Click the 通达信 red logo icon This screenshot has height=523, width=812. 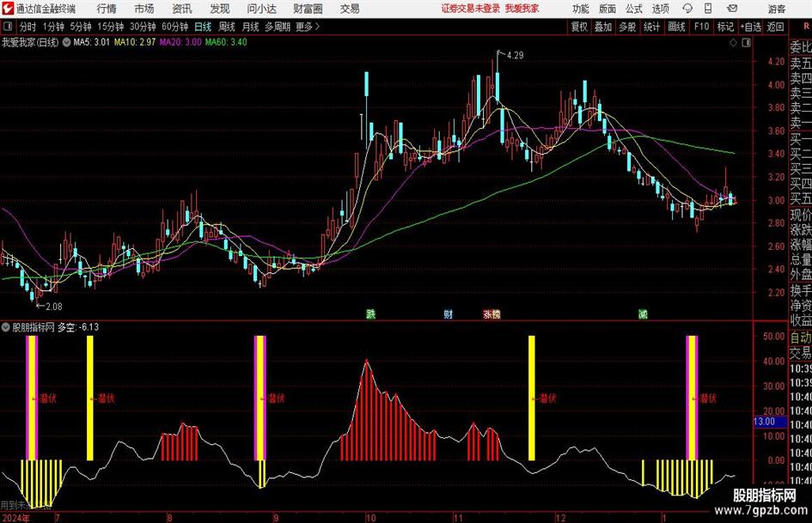click(x=7, y=9)
